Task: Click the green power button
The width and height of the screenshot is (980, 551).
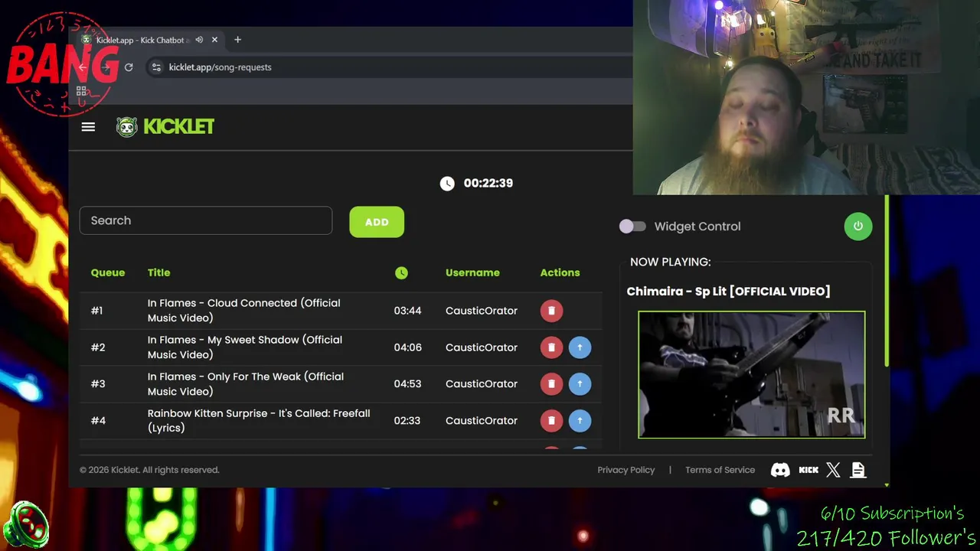Action: click(857, 227)
